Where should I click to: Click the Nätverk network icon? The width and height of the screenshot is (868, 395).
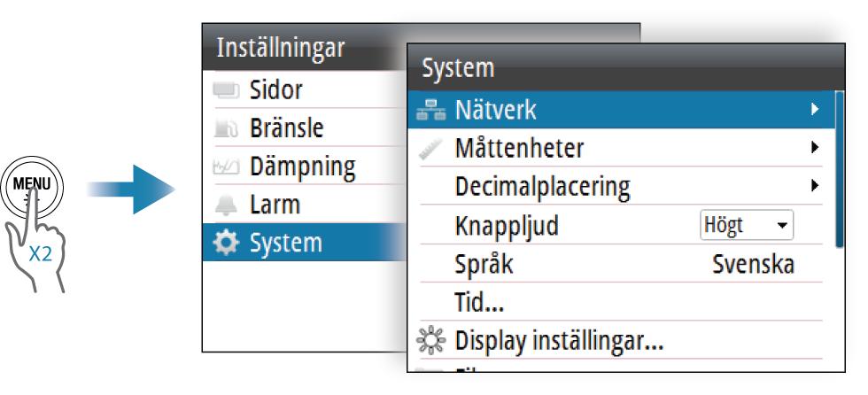[430, 111]
